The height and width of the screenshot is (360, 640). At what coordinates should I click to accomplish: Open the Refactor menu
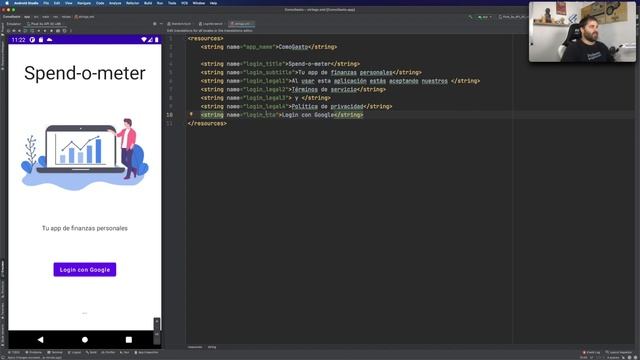[133, 3]
